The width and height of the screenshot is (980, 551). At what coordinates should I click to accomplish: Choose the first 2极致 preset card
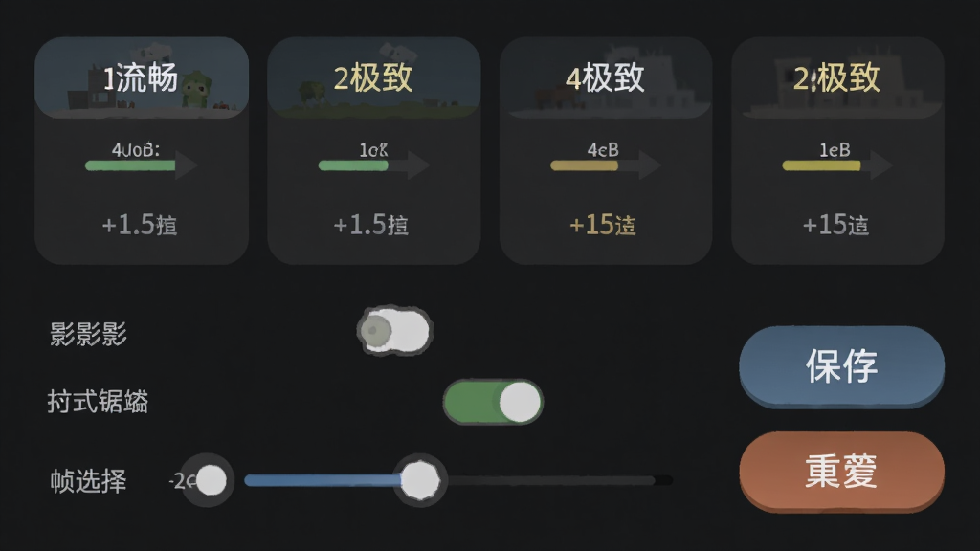click(374, 150)
